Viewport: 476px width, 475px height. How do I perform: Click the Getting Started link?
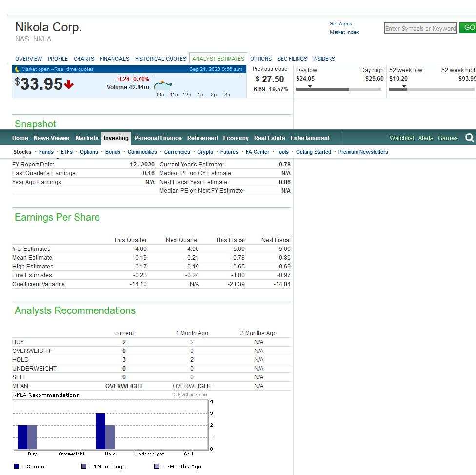[313, 152]
